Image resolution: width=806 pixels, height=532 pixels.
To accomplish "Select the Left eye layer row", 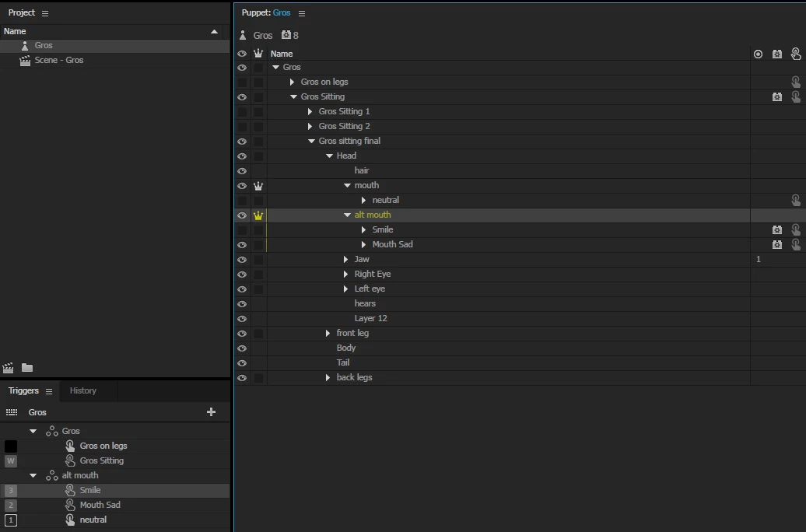I will pos(520,289).
